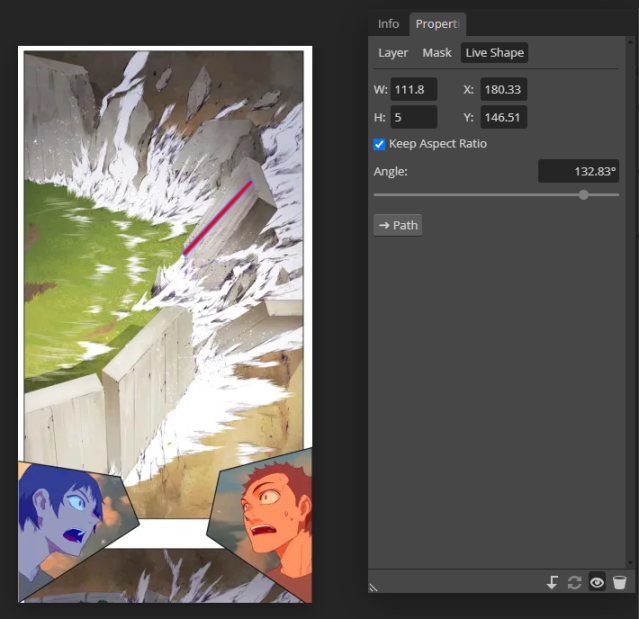This screenshot has height=619, width=639.
Task: Click the trash delete icon
Action: click(x=619, y=582)
